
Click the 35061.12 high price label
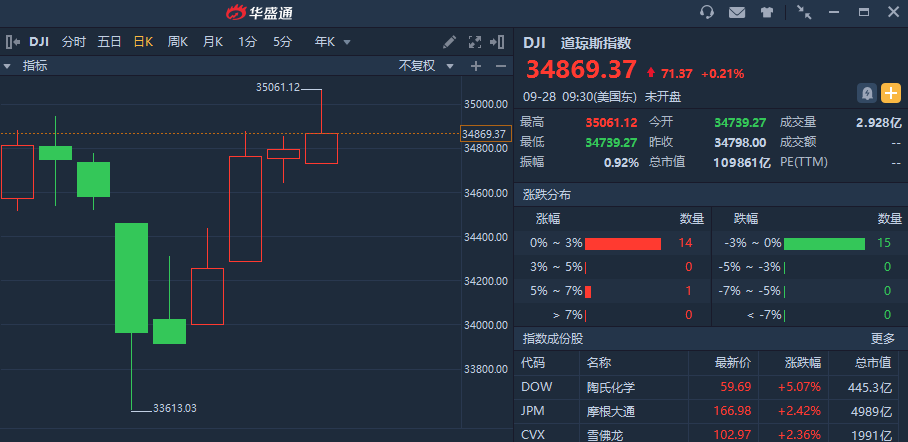[278, 87]
